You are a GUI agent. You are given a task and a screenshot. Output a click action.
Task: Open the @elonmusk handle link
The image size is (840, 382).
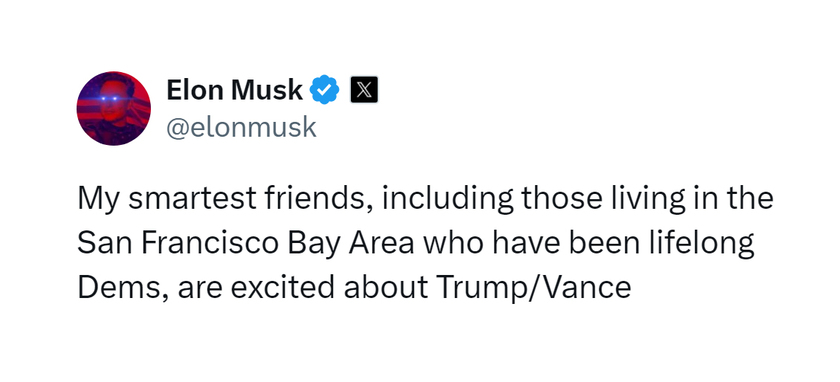click(241, 128)
